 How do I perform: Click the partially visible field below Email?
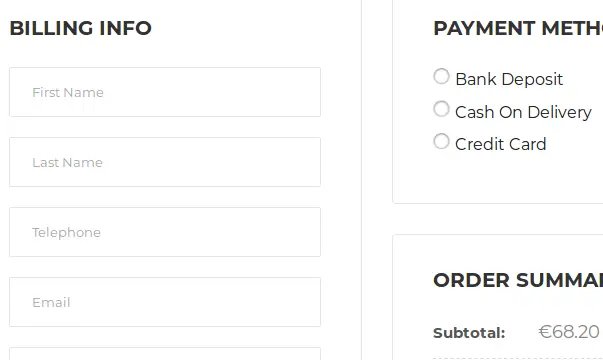pos(165,354)
